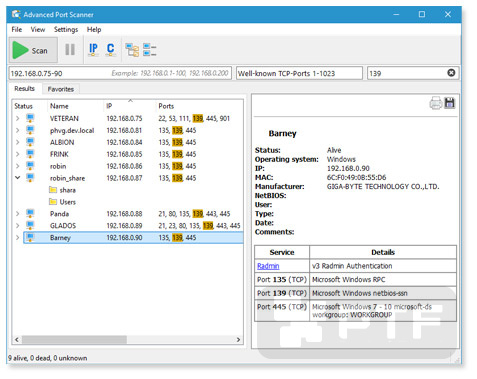477x379 pixels.
Task: Expand the VETERAN host row
Action: (x=18, y=118)
